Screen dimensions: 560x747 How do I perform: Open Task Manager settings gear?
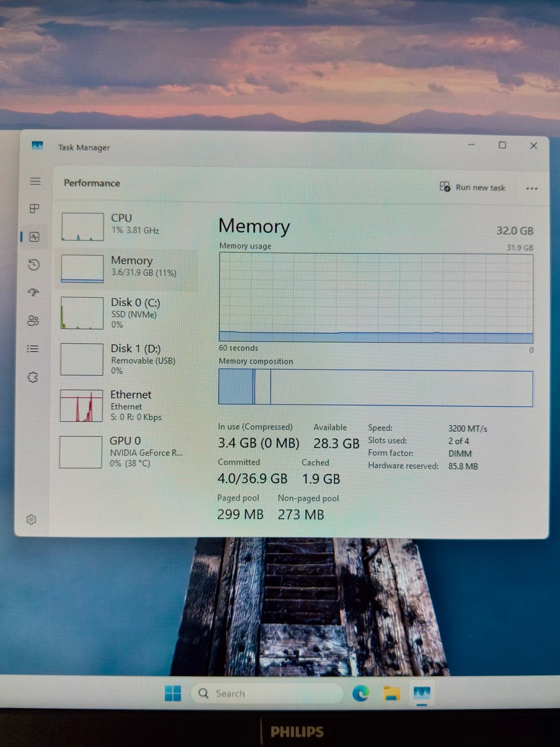[x=31, y=520]
